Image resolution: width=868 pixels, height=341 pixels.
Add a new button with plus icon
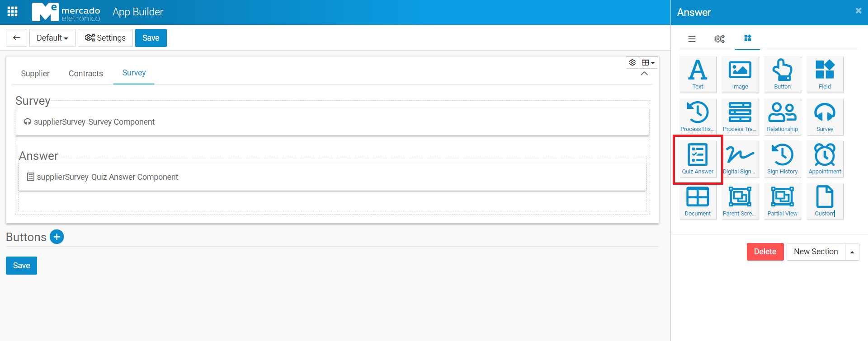pos(57,237)
